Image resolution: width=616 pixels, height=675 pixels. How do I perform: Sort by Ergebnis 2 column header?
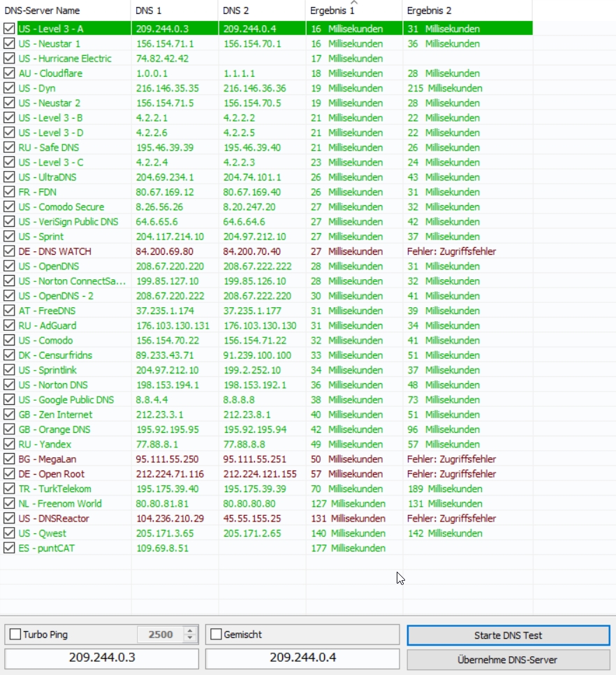(467, 10)
